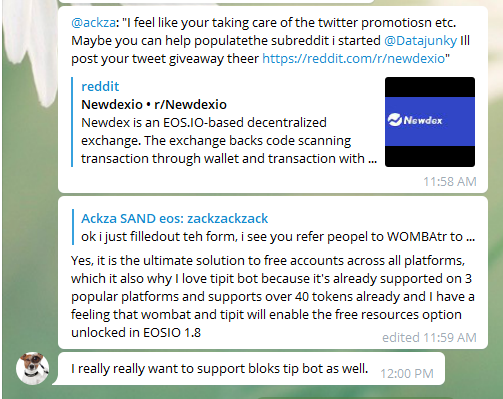Click the quoted reply text about WOMBAT
Screen dimensions: 503x399
coord(278,237)
